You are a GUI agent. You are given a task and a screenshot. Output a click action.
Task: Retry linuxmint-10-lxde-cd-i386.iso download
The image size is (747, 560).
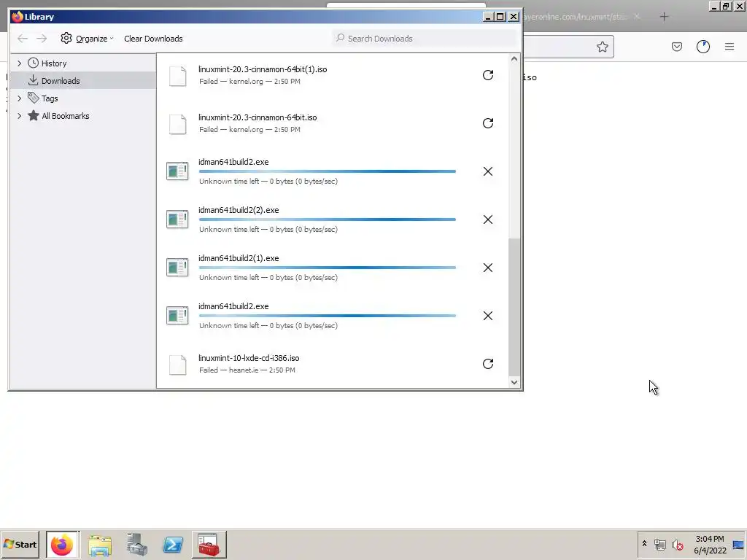click(x=488, y=364)
